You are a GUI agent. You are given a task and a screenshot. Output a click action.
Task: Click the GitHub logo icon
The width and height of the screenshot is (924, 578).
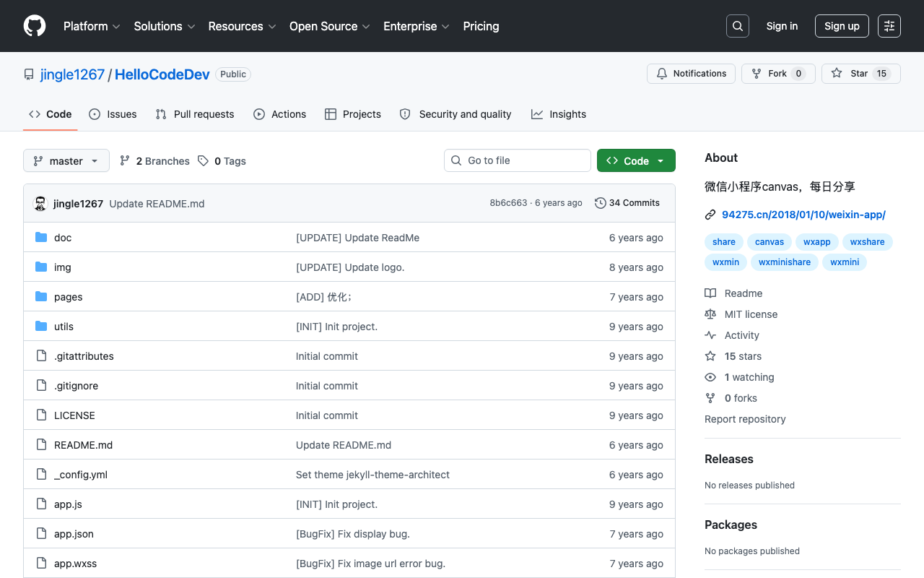(x=35, y=26)
